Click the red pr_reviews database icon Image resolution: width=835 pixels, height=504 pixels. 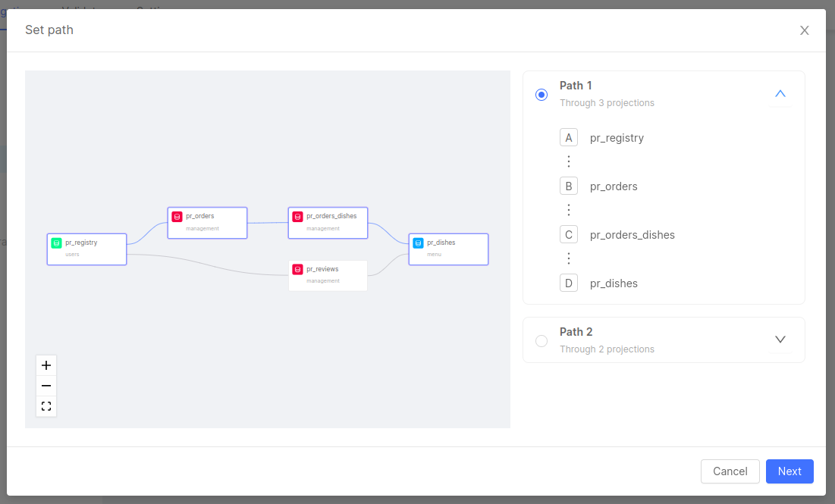[297, 269]
